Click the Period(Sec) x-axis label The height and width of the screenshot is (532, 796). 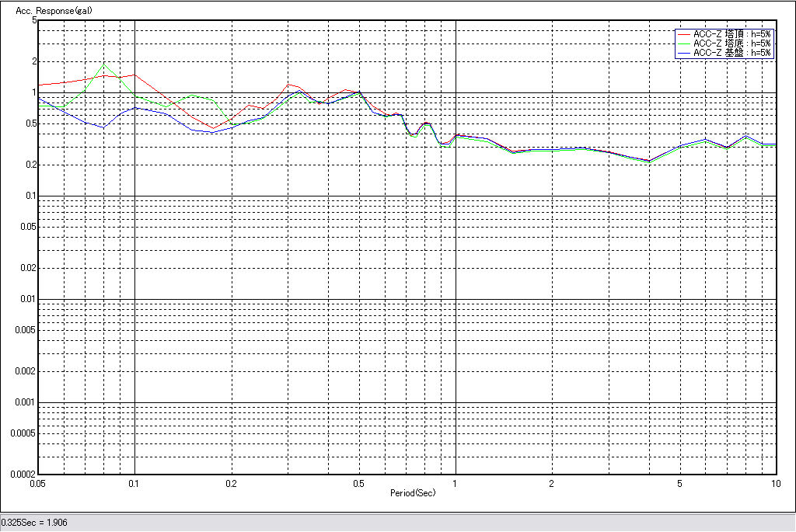click(413, 492)
